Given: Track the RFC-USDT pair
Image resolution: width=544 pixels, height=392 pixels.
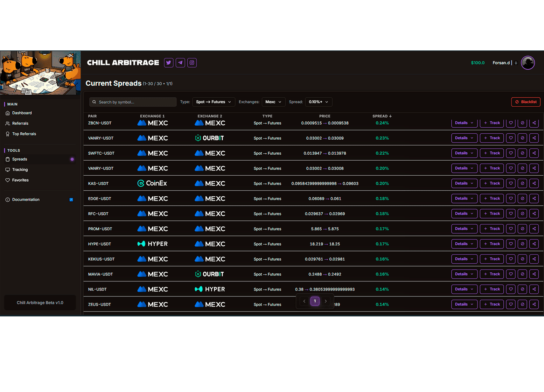Looking at the screenshot, I should (491, 213).
